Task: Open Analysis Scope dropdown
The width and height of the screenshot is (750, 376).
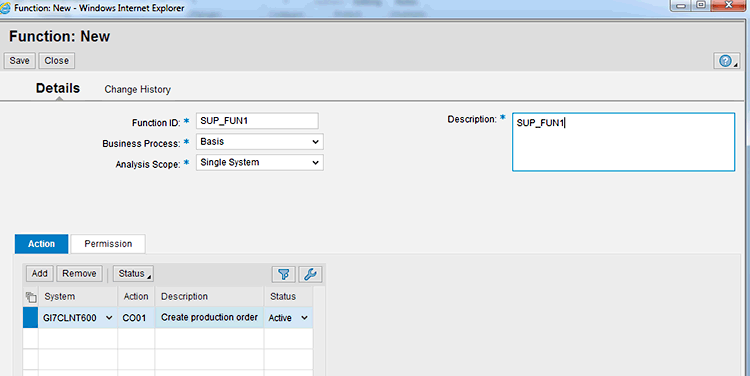Action: click(260, 163)
